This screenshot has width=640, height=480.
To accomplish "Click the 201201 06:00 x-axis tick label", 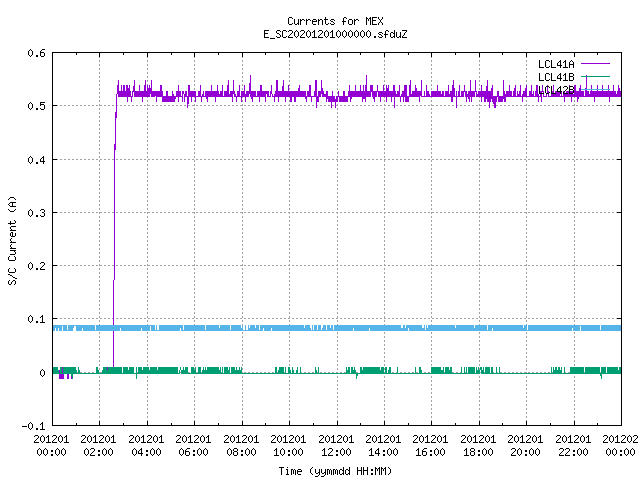I will (193, 445).
